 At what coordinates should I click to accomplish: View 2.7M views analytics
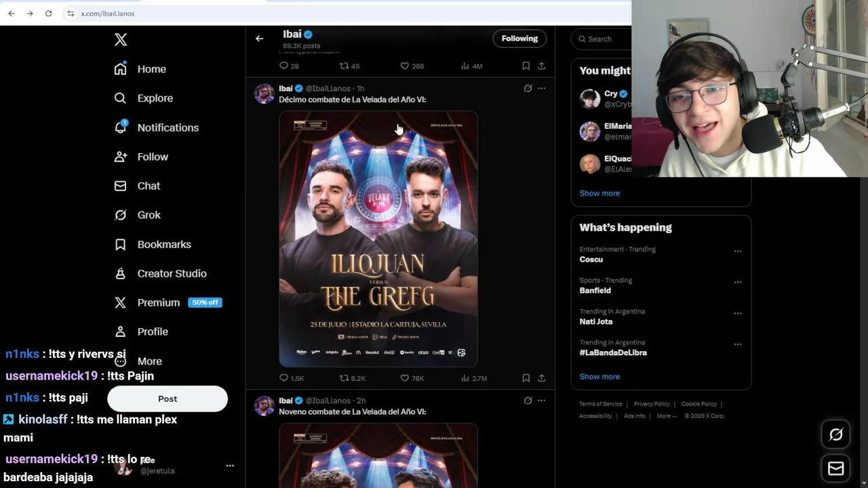(473, 378)
